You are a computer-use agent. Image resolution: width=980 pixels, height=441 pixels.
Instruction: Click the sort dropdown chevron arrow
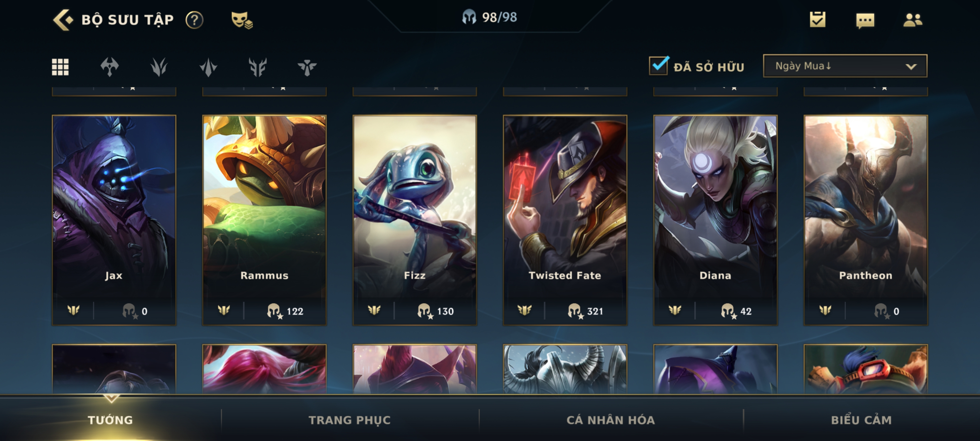[x=911, y=66]
